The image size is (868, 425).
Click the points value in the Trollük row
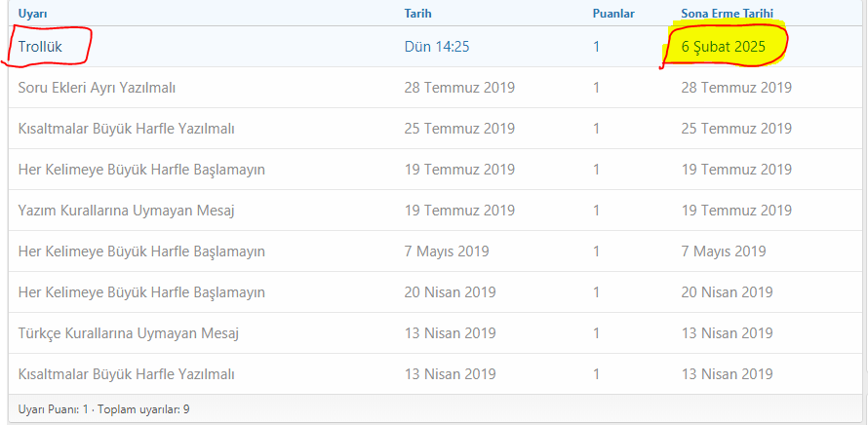(596, 46)
